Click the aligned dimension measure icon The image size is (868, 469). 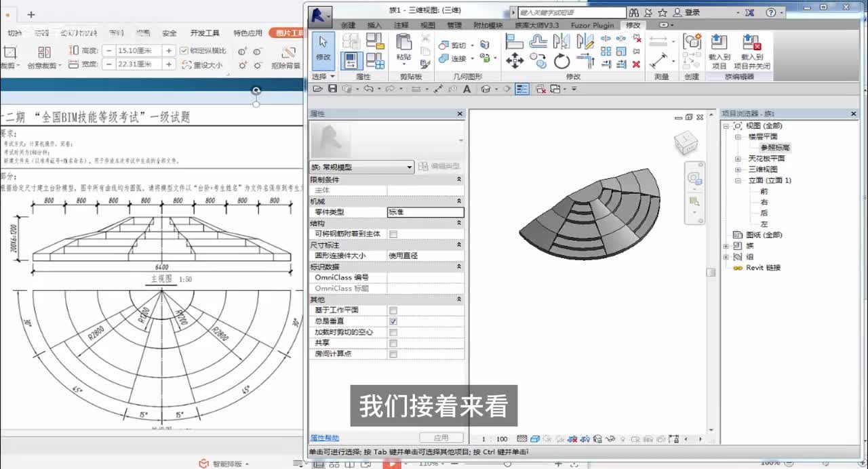(x=658, y=62)
